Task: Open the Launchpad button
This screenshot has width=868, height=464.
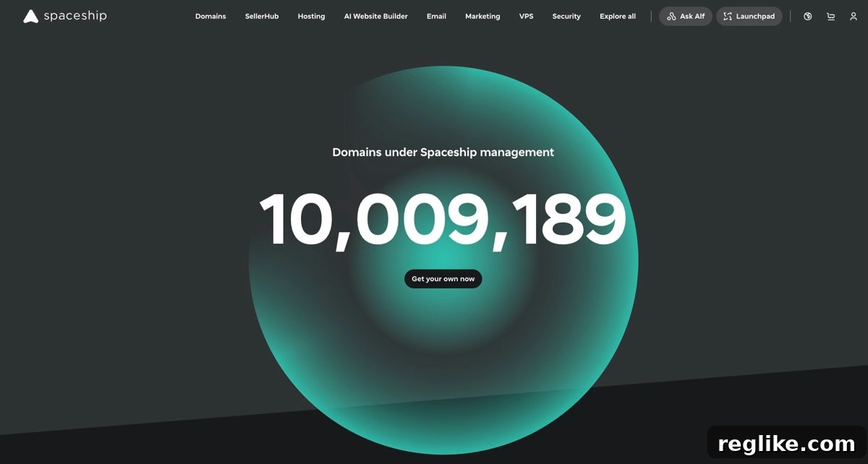Action: coord(749,16)
